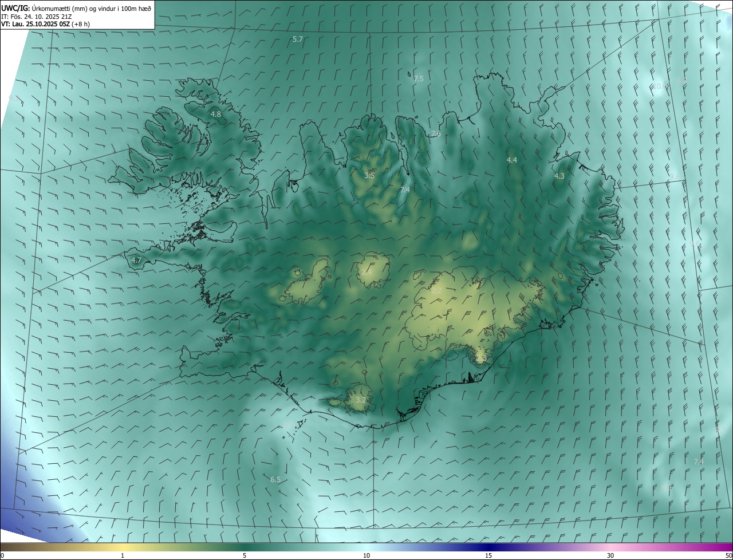Click the 4.8 value in the Westfjords
Viewport: 733px width, 560px height.
click(x=216, y=115)
